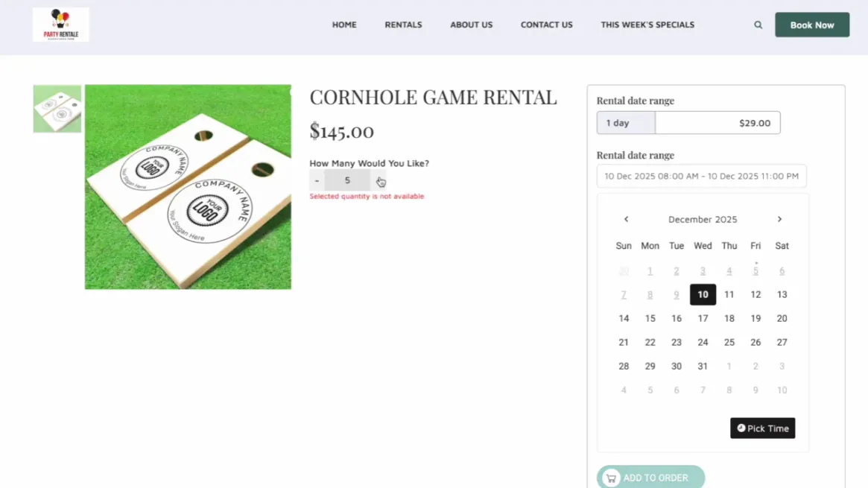Click the Book Now button
Screen dimensions: 868x488
pos(812,25)
